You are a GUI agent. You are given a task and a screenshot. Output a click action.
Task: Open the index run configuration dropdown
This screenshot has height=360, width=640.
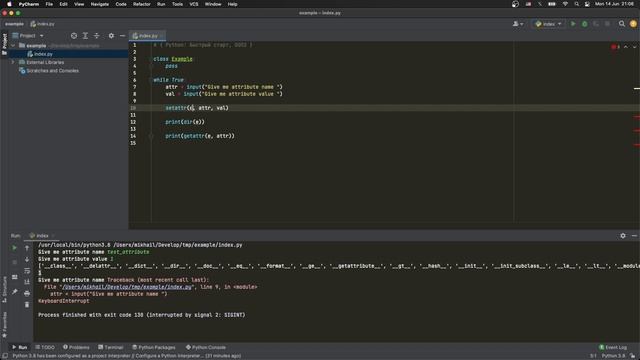(548, 24)
